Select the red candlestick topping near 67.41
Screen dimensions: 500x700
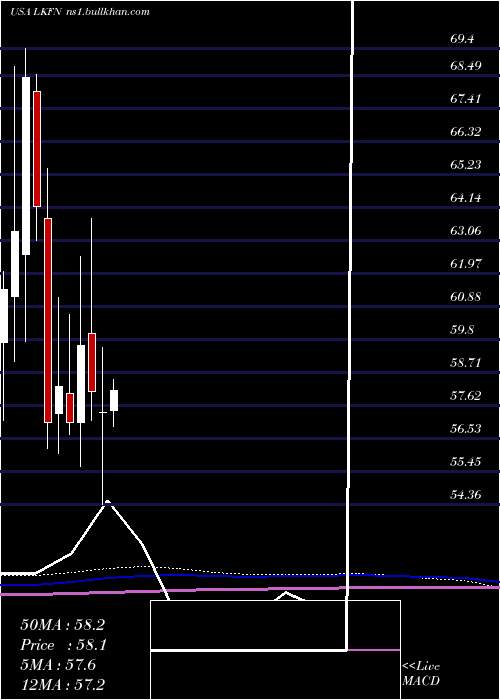pos(37,149)
